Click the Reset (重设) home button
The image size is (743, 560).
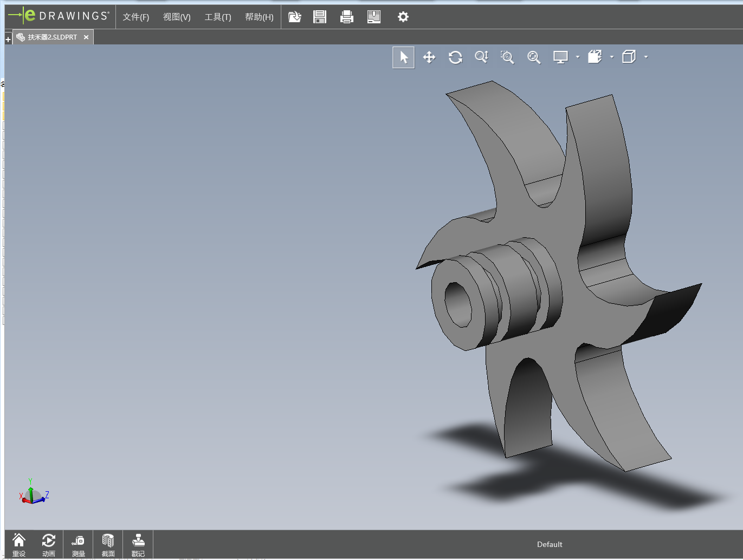tap(19, 544)
